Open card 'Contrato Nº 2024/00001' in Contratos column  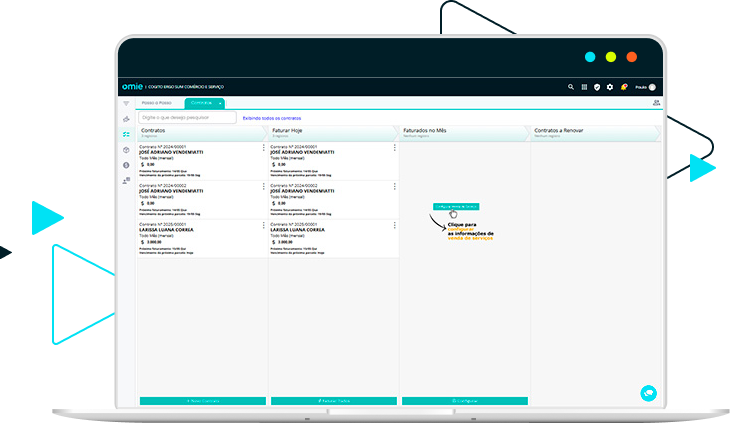tap(203, 161)
